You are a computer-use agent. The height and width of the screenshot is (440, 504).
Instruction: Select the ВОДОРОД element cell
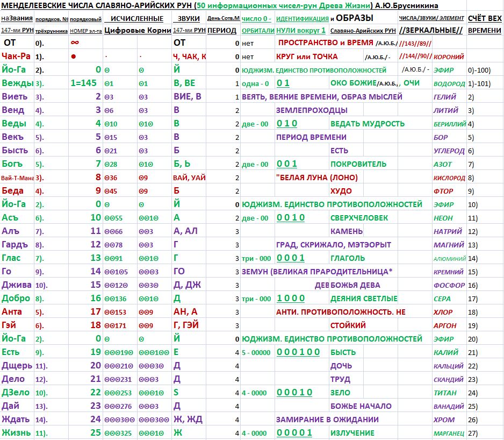click(x=449, y=83)
